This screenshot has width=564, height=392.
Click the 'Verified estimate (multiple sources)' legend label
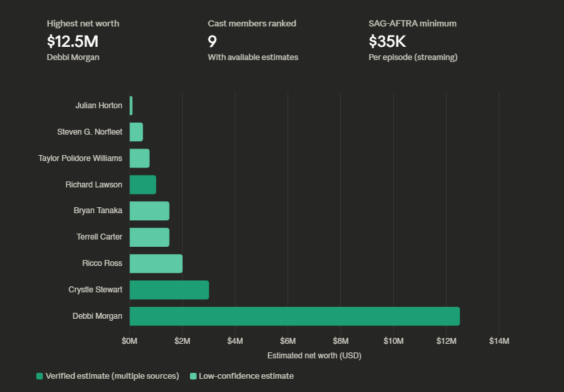pos(112,376)
